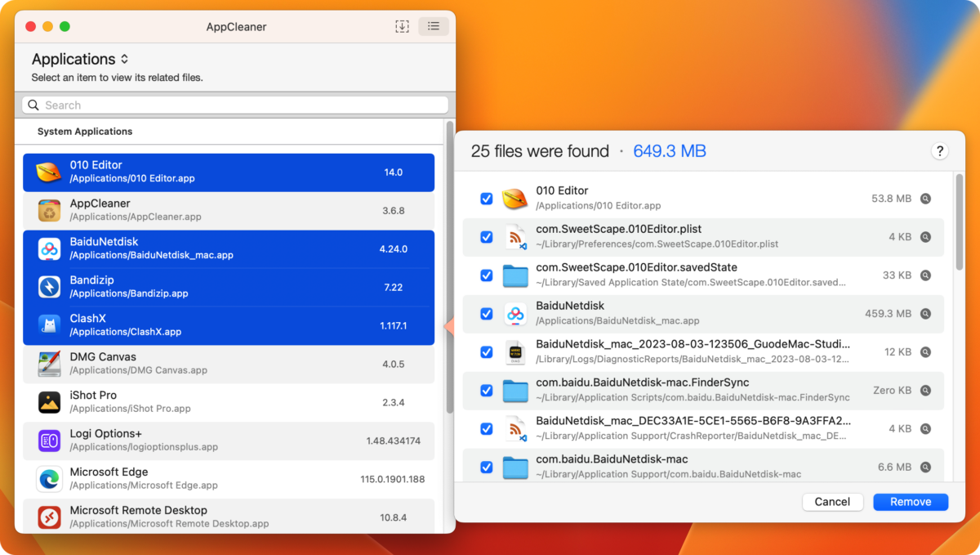The width and height of the screenshot is (980, 555).
Task: Click the ClashX cat icon
Action: tap(49, 325)
